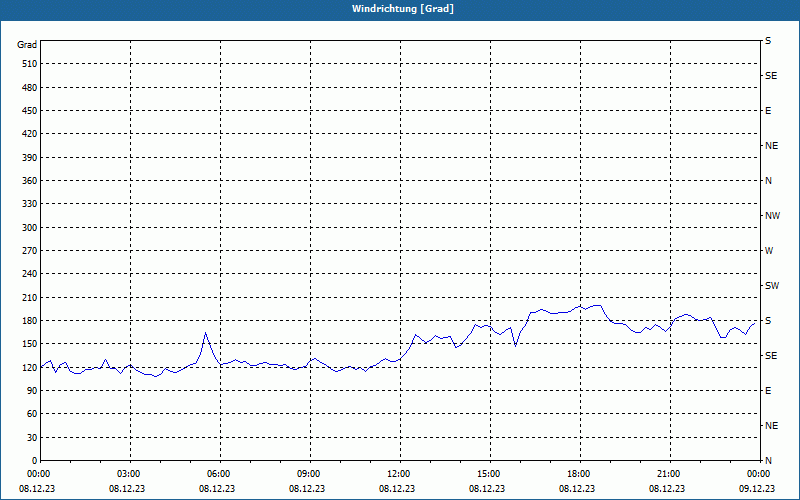Viewport: 800px width, 500px height.
Task: Select the "60" y-axis label
Action: point(32,414)
